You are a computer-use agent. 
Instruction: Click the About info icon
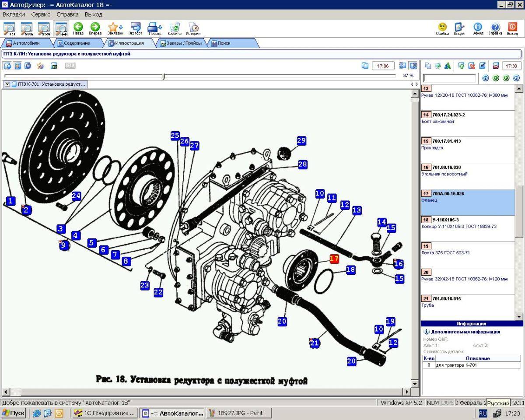click(478, 28)
